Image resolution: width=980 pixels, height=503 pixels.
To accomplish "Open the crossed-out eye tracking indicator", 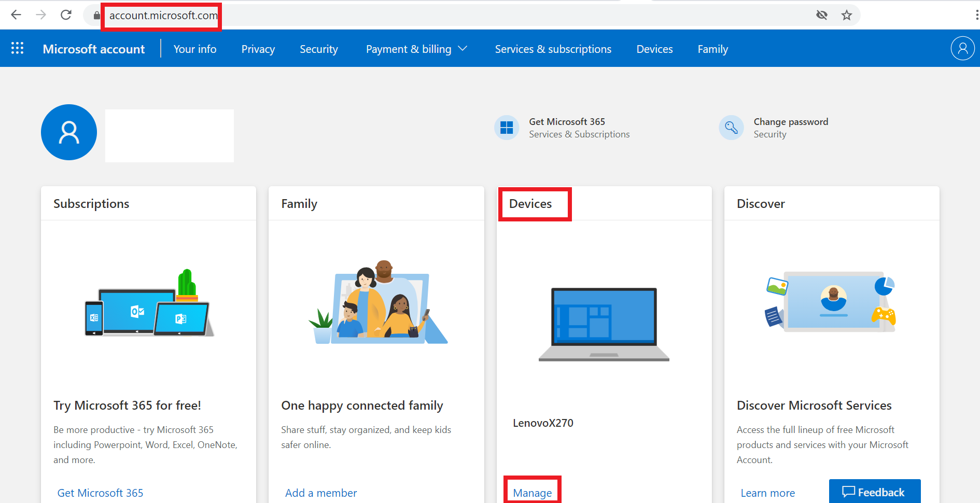I will [822, 15].
